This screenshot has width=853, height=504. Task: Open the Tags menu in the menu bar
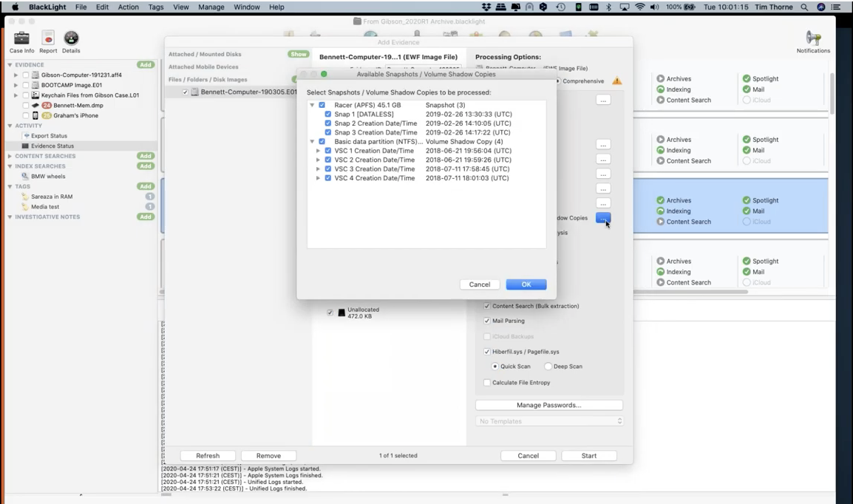(x=156, y=7)
